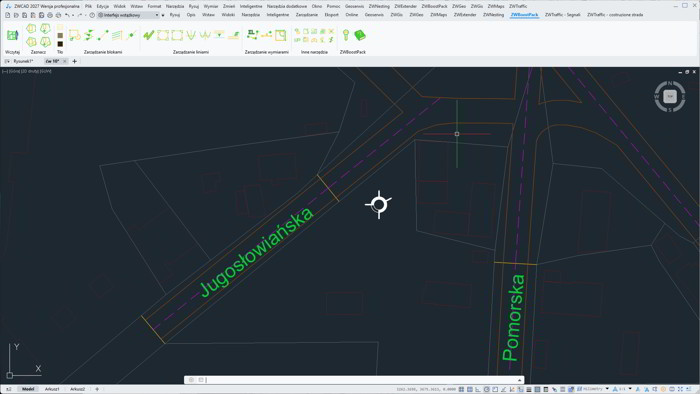Select the light background swatch under Tło
Image resolution: width=700 pixels, height=394 pixels.
pos(60,28)
